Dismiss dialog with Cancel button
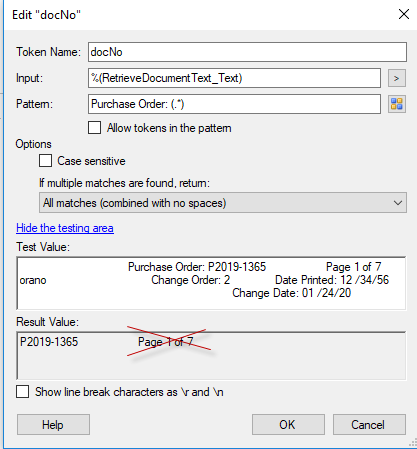Viewport: 417px width, 449px height. [369, 425]
